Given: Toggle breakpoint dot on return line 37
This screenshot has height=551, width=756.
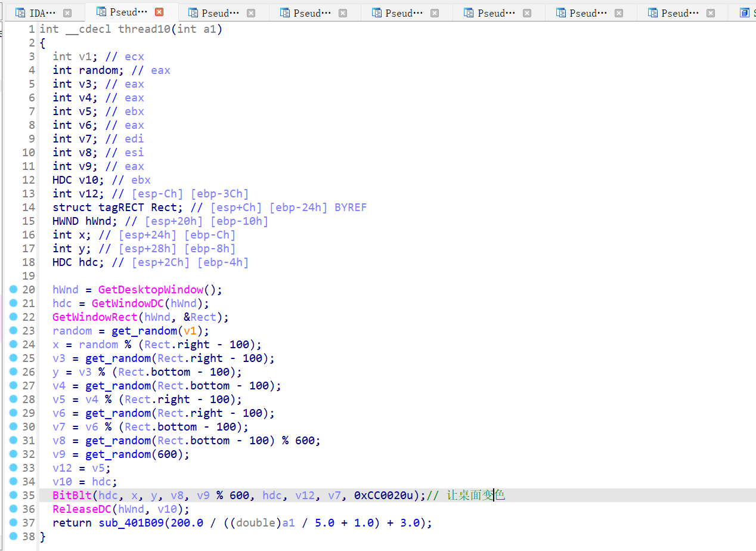Looking at the screenshot, I should [13, 522].
